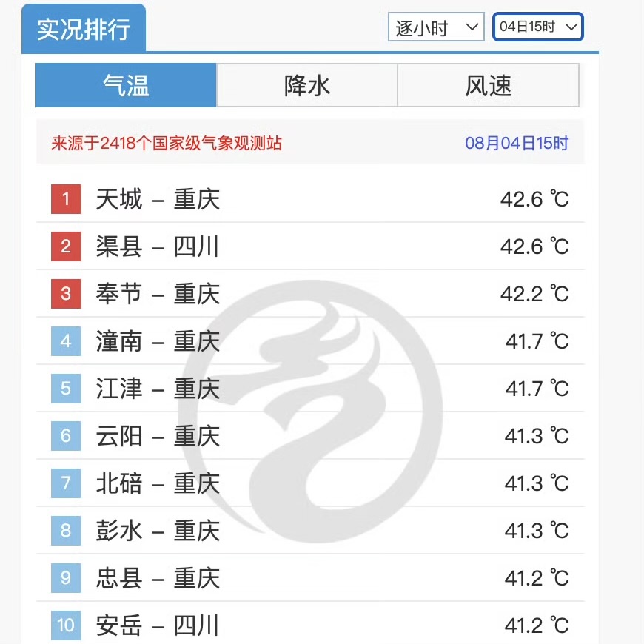Click the blue rank 9 badge
644x644 pixels.
[x=66, y=578]
